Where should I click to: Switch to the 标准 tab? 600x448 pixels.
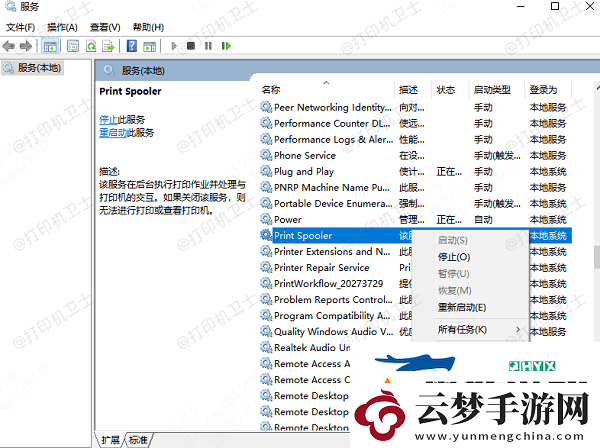(x=138, y=440)
